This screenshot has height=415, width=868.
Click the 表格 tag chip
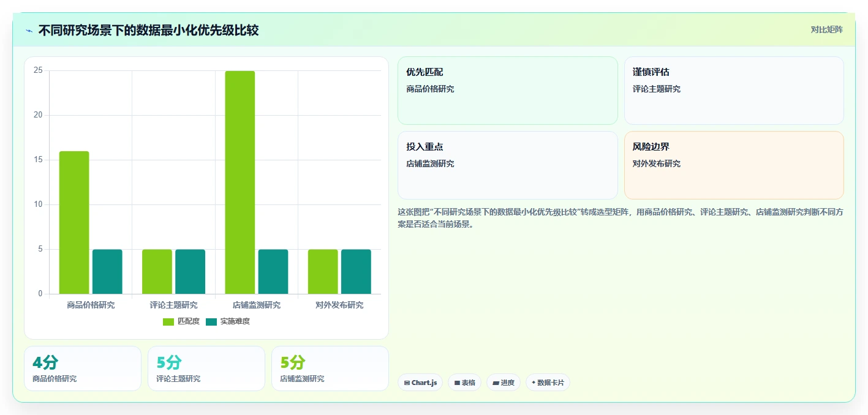tap(464, 383)
